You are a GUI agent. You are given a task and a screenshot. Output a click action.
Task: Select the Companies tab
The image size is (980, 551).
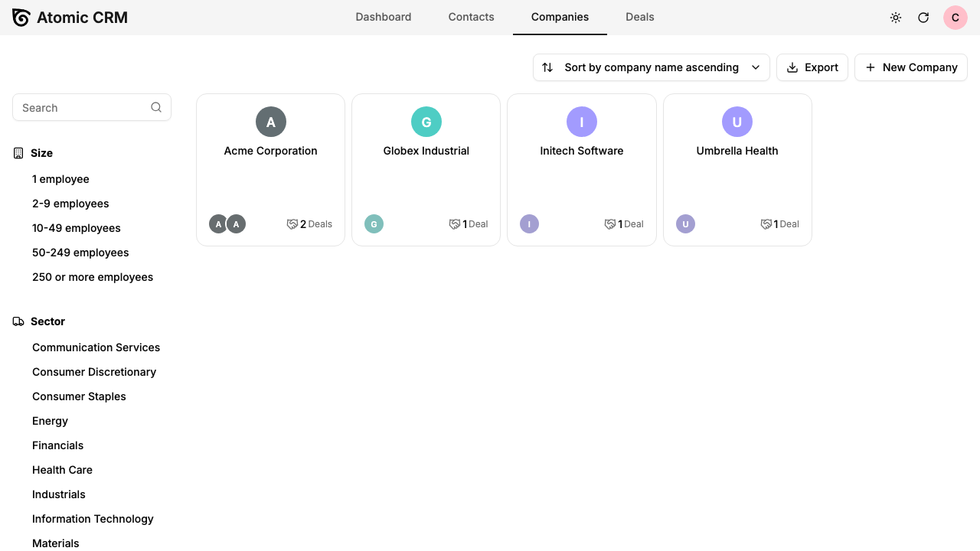(x=560, y=17)
